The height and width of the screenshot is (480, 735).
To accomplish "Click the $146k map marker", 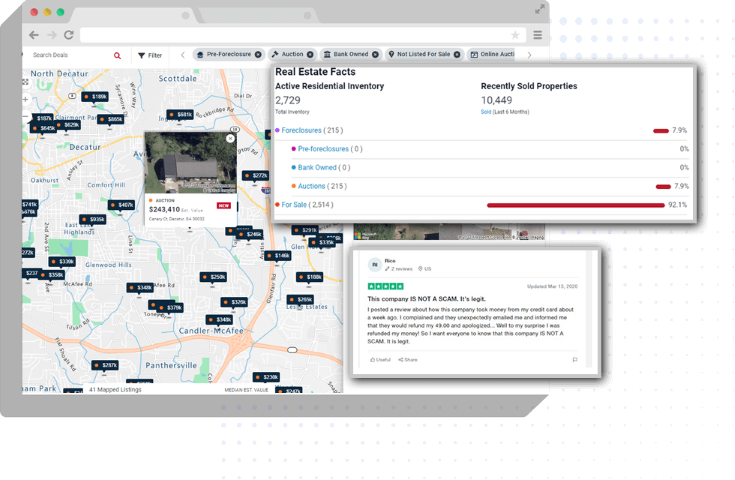I will (x=278, y=255).
